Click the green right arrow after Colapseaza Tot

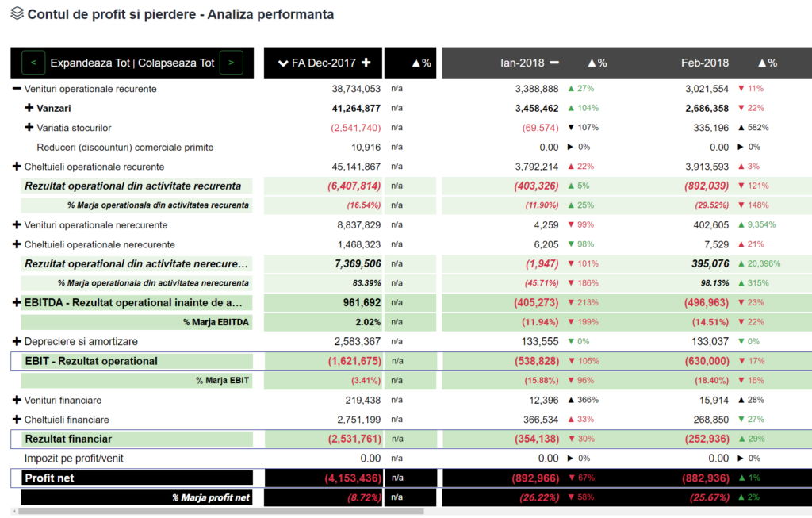coord(231,63)
